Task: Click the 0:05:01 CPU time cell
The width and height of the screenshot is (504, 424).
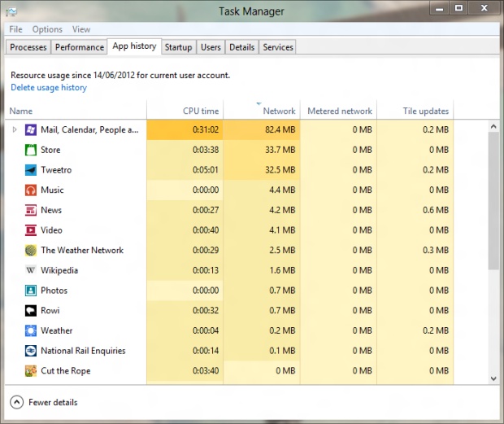Action: [185, 170]
